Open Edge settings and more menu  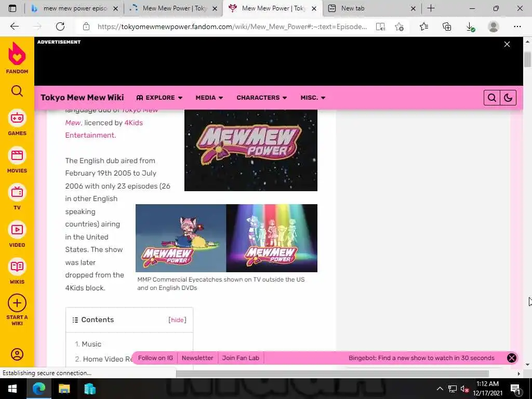point(517,26)
